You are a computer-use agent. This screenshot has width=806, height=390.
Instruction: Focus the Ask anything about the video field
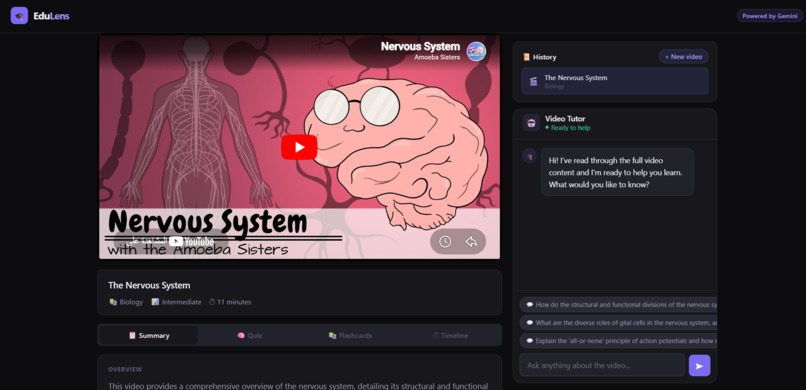click(x=602, y=365)
